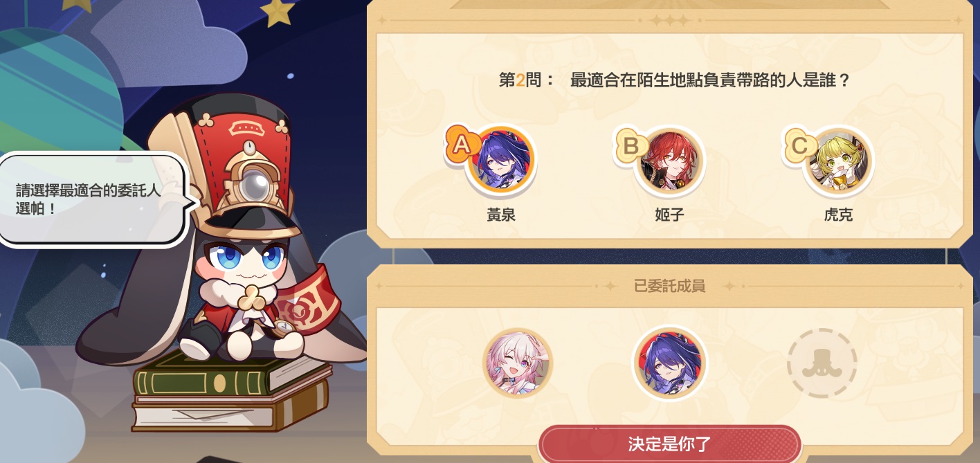Viewport: 980px width, 463px height.
Task: Click the 虎克 name label
Action: pyautogui.click(x=838, y=215)
